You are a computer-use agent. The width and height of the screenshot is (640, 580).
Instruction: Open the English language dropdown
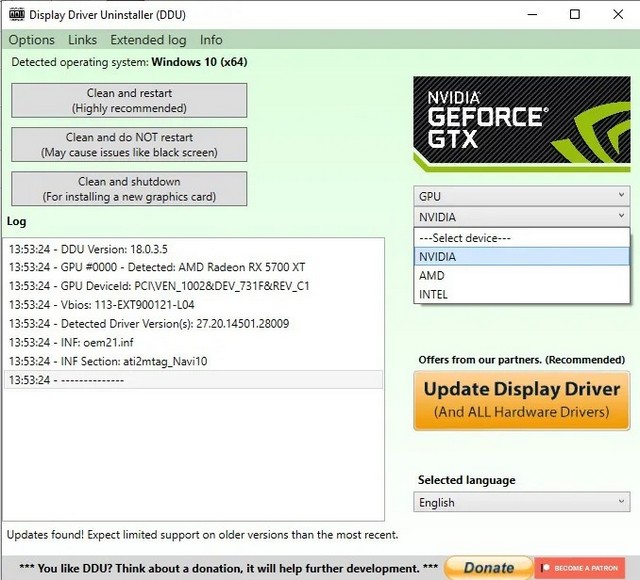pos(522,502)
